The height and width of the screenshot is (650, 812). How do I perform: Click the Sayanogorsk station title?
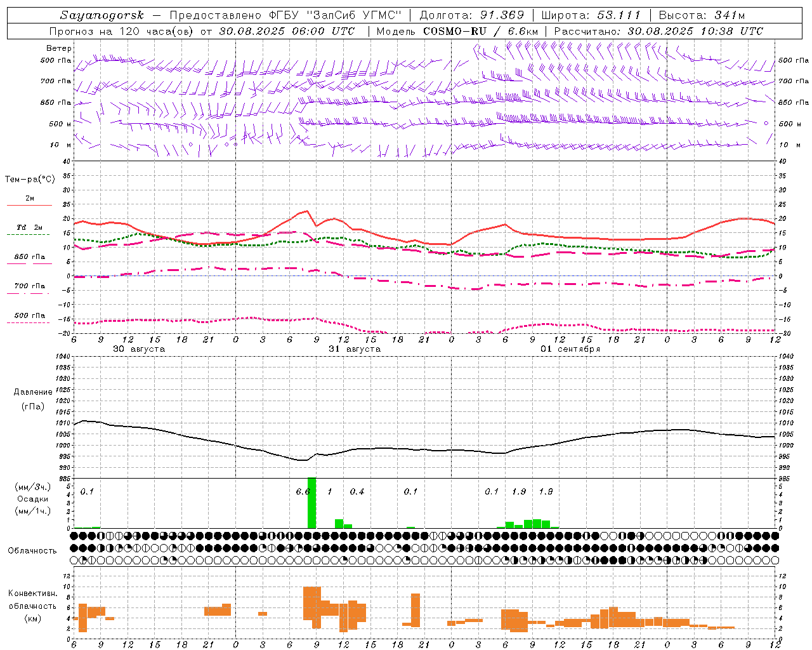(102, 15)
